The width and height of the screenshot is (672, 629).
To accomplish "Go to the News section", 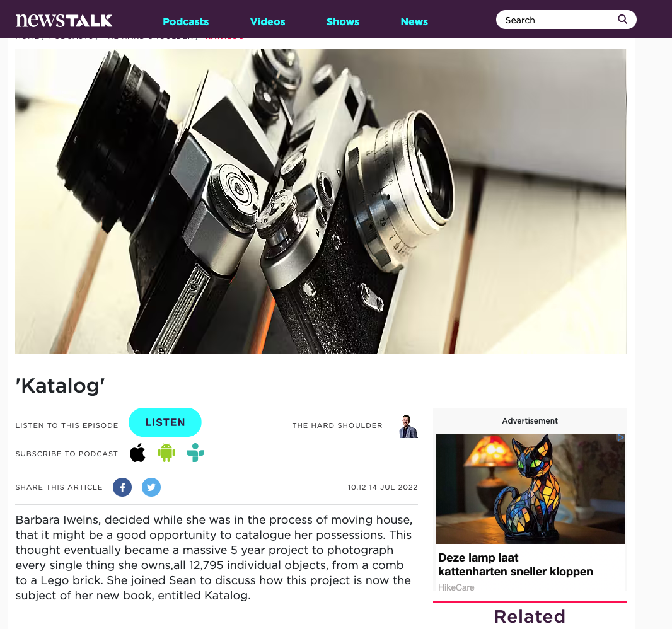I will 414,21.
